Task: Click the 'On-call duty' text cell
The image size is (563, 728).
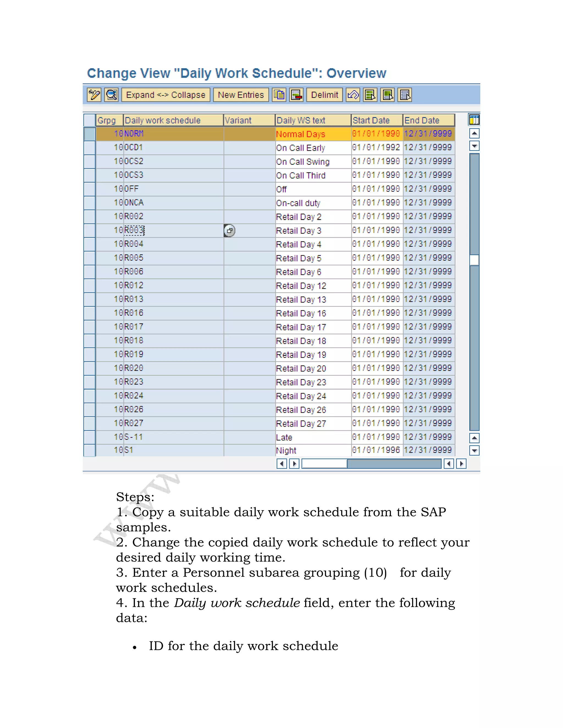Action: [x=313, y=203]
